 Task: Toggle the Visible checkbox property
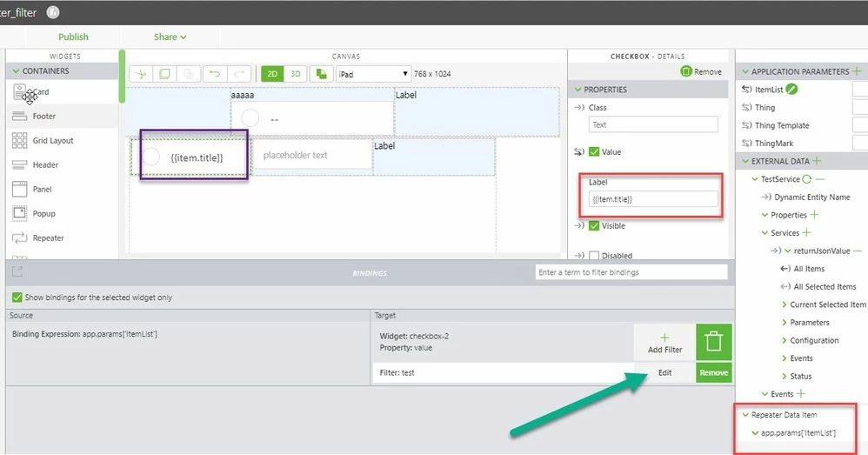[x=594, y=226]
